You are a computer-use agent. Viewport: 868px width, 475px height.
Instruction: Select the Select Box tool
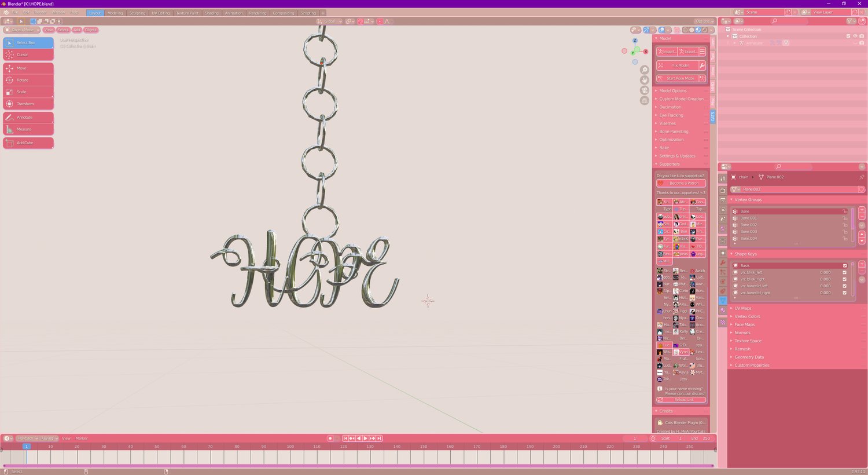[28, 43]
